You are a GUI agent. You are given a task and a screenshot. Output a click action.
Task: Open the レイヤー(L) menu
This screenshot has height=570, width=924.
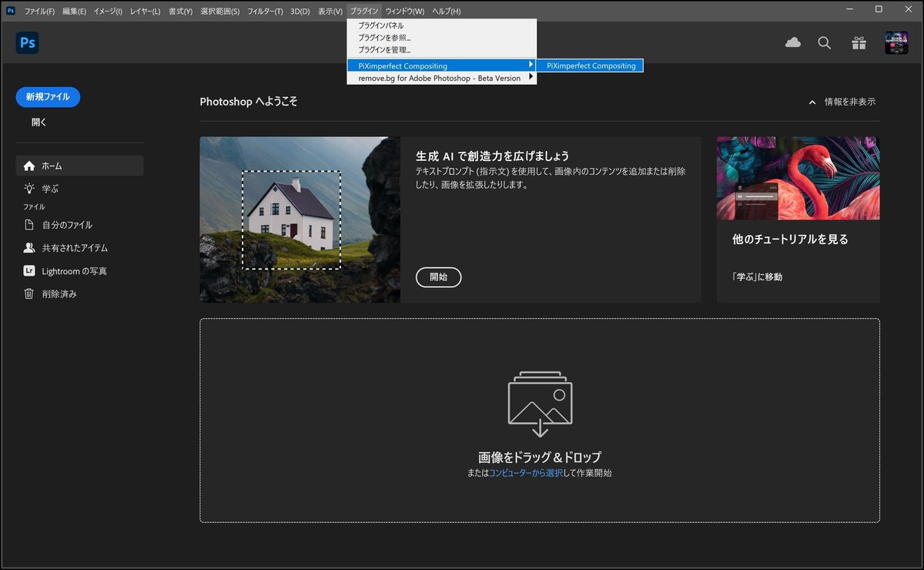(146, 11)
